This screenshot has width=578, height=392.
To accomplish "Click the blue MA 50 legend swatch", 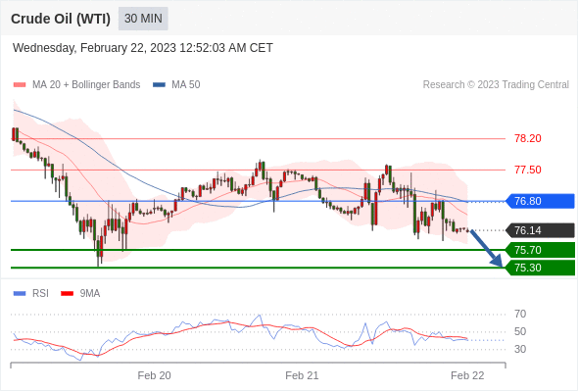I will click(x=159, y=85).
